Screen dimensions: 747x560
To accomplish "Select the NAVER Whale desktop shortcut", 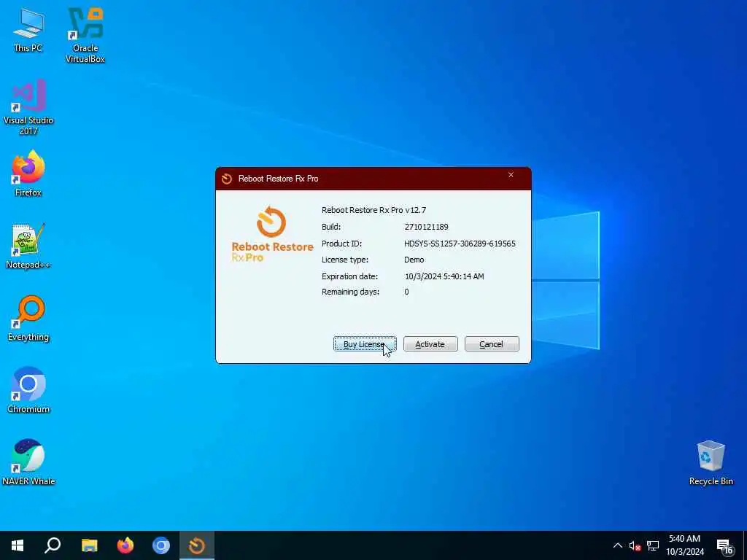I will 28,462.
